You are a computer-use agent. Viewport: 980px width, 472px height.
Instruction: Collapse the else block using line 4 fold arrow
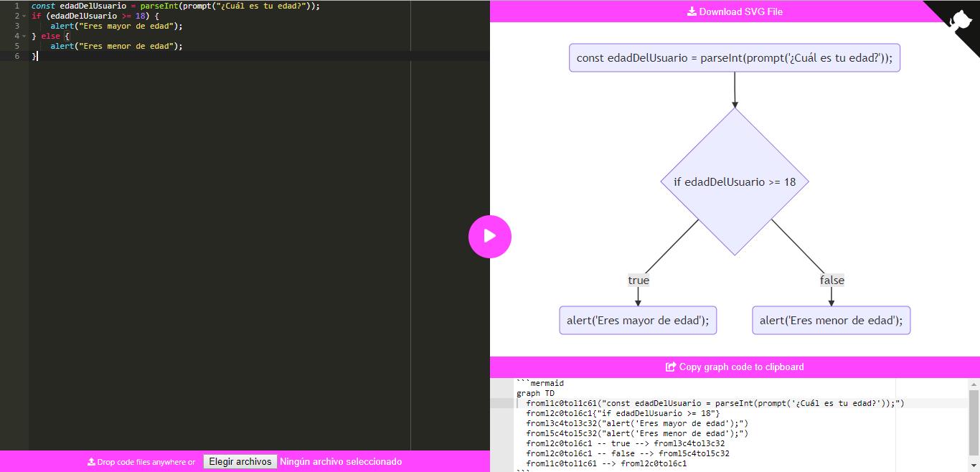pyautogui.click(x=24, y=36)
